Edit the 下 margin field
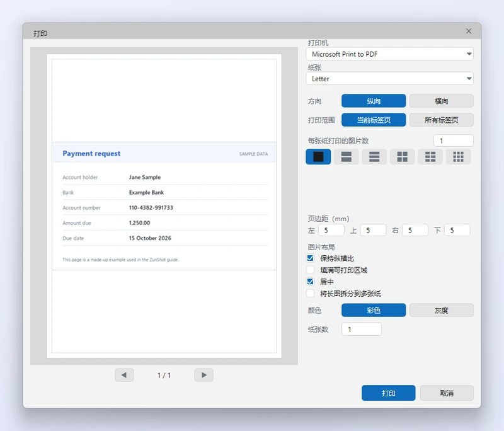Image resolution: width=504 pixels, height=431 pixels. point(457,231)
